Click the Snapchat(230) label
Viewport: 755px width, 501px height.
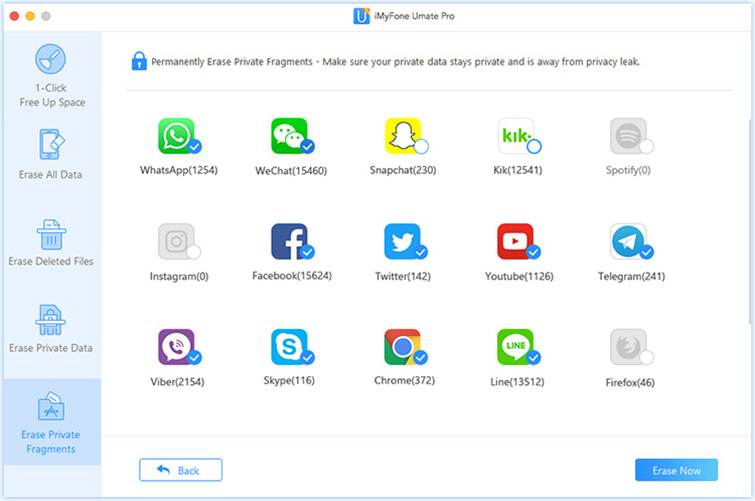pyautogui.click(x=403, y=170)
